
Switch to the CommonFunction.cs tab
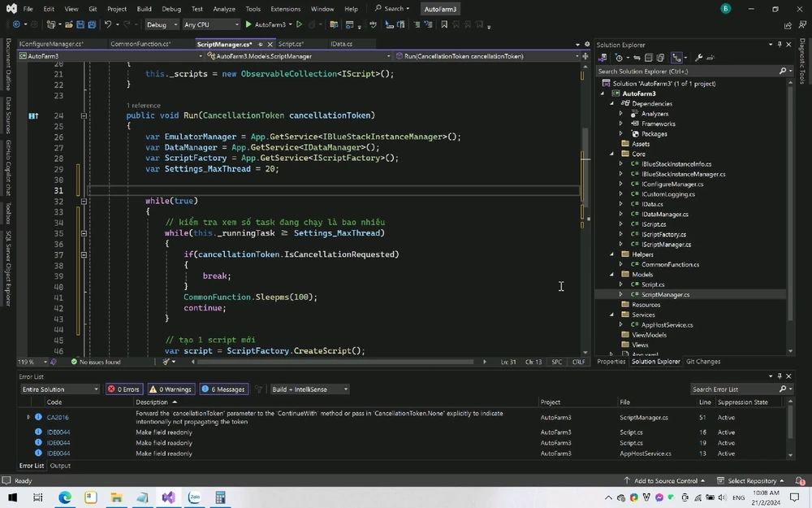[x=140, y=44]
